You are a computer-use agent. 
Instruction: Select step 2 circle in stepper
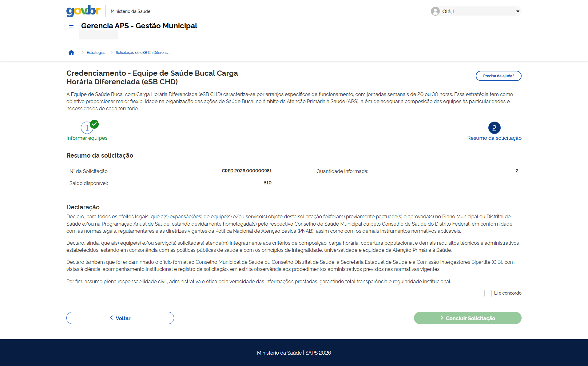coord(494,128)
